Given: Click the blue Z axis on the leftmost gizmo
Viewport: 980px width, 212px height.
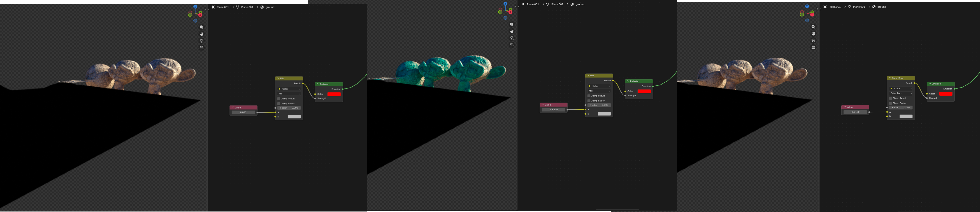Looking at the screenshot, I should (x=195, y=7).
